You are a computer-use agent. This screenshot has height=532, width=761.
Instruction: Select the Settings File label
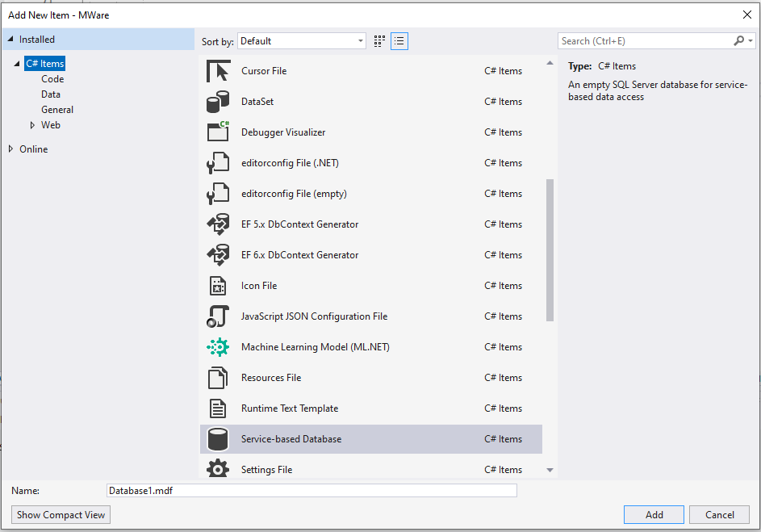point(267,469)
